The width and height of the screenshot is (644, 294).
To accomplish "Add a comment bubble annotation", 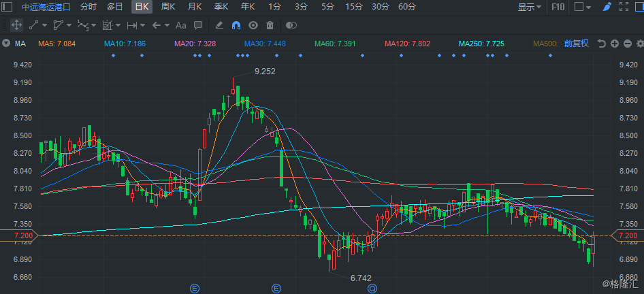I will (198, 25).
